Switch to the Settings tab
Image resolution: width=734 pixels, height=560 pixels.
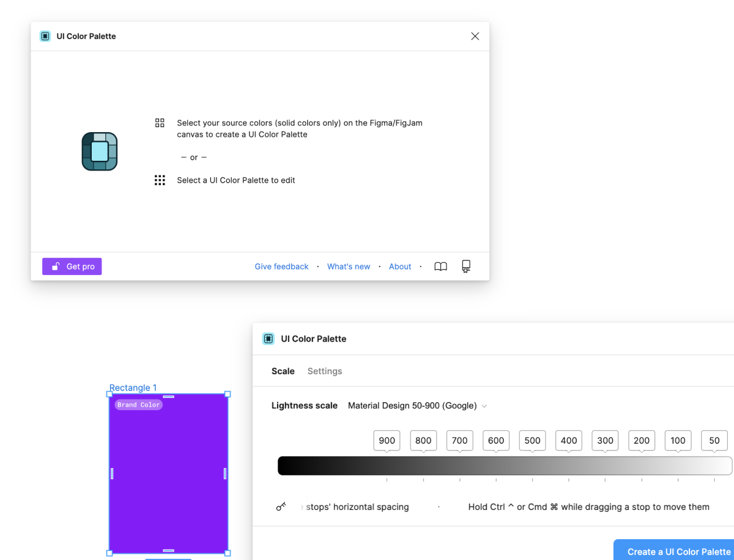(x=325, y=371)
